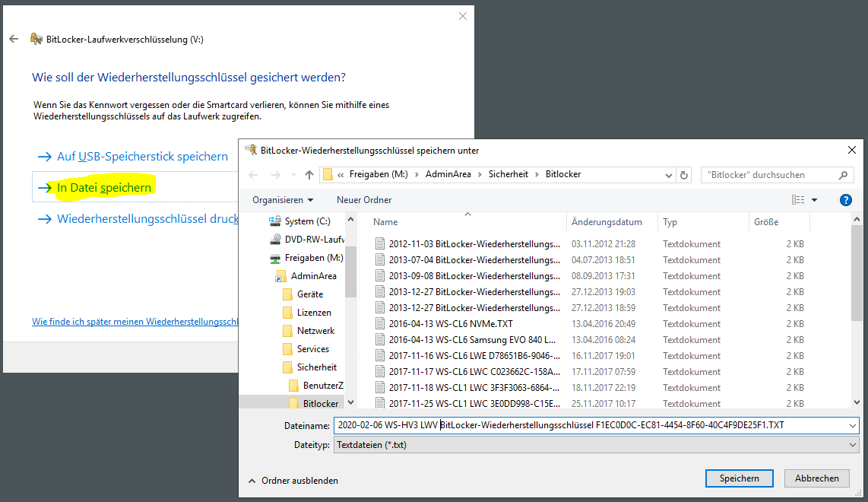Click the BenutzerZ folder icon
The height and width of the screenshot is (502, 868).
[x=293, y=386]
